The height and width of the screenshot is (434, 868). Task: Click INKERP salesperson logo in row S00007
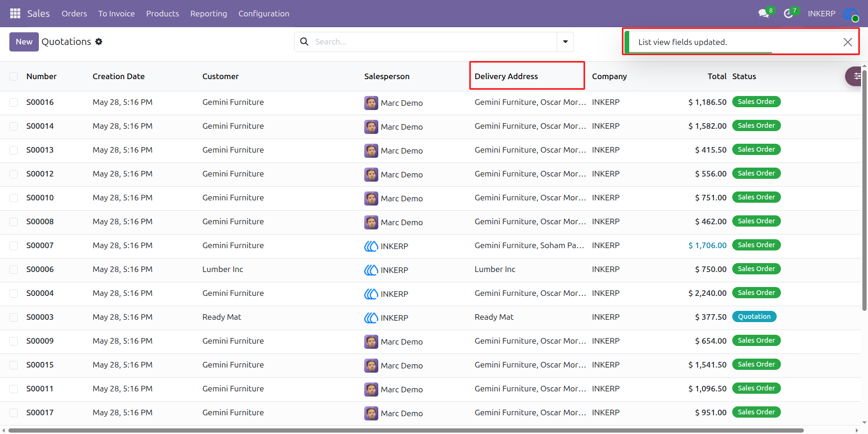tap(371, 246)
